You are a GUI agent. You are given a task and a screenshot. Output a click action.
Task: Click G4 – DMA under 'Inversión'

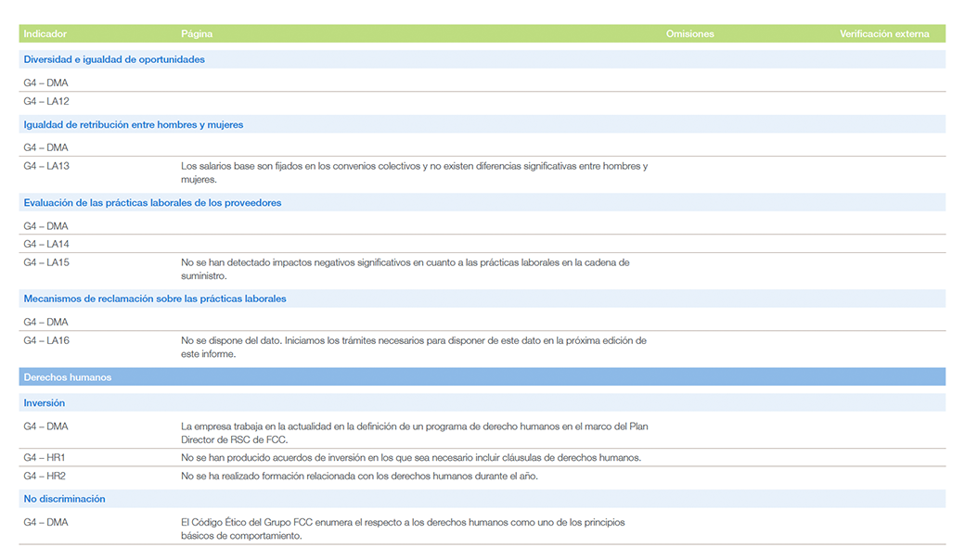tap(45, 426)
